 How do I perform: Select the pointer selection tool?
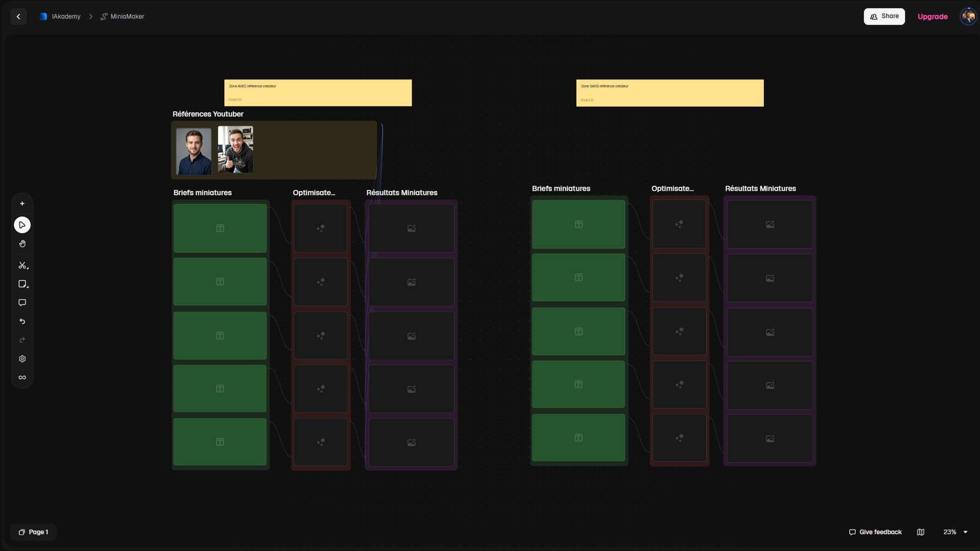[x=22, y=225]
